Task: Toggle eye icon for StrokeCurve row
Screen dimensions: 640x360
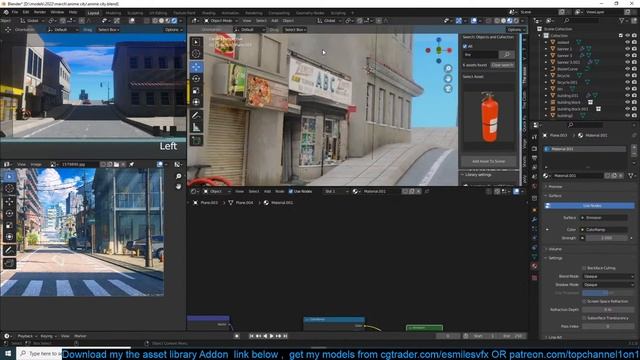Action: [x=628, y=69]
